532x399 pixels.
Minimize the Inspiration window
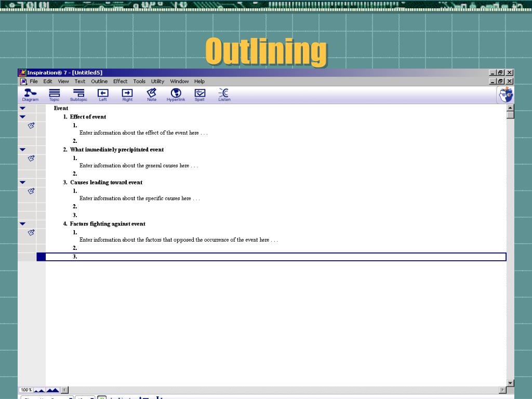[493, 73]
